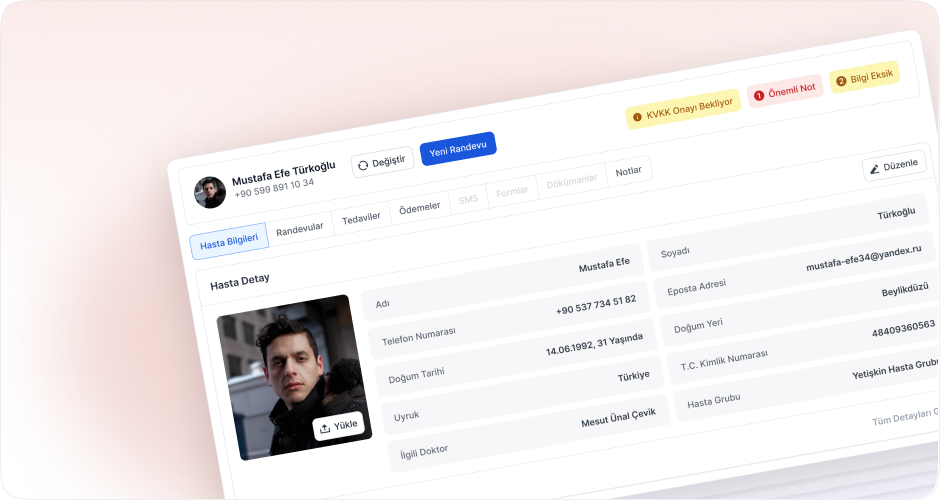The image size is (940, 500).
Task: Click the Doğum Yeri value Beylikdüzü
Action: [x=905, y=290]
